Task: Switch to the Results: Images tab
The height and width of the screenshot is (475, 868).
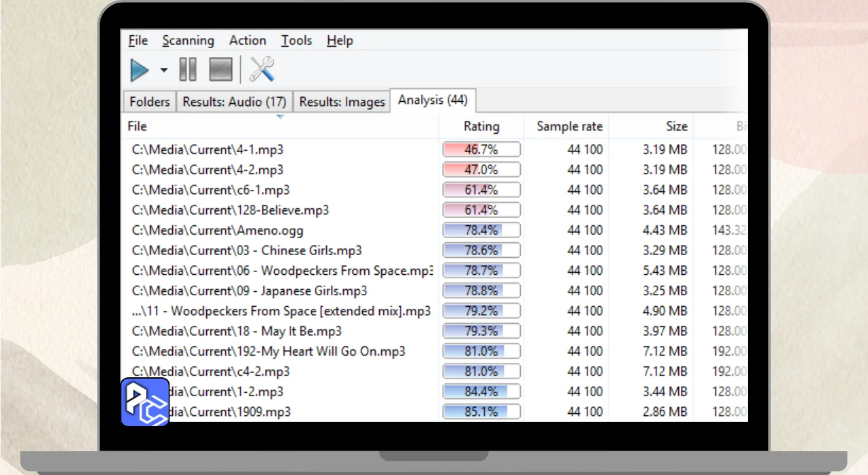Action: [342, 102]
